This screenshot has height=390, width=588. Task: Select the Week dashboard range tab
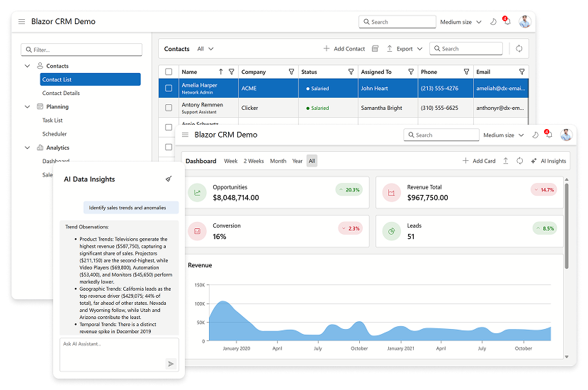tap(231, 161)
